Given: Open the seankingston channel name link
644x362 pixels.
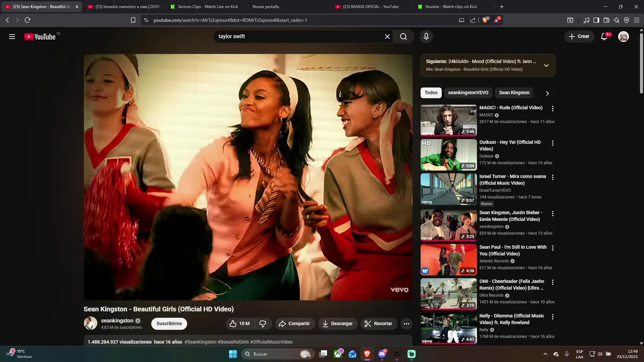Looking at the screenshot, I should point(117,320).
